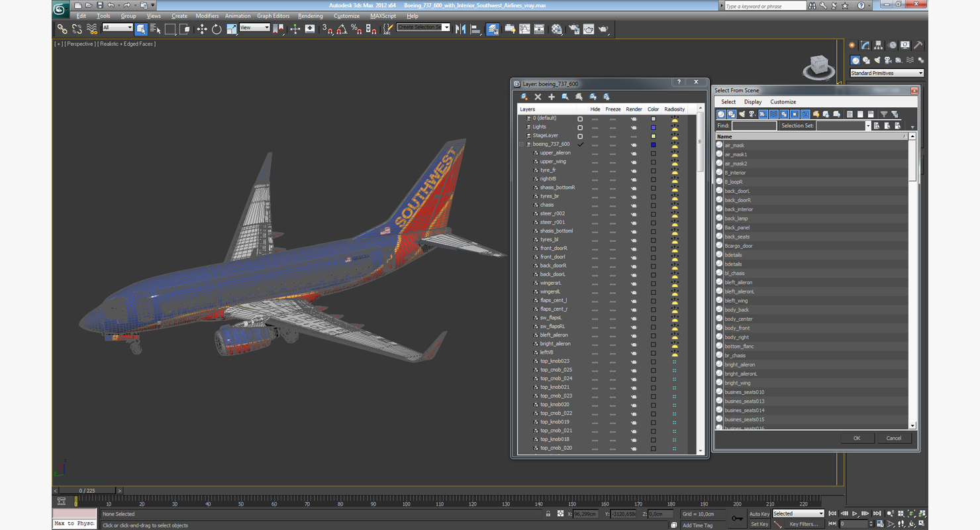The width and height of the screenshot is (980, 530).
Task: Set StageLayer as current layer
Action: tap(580, 136)
